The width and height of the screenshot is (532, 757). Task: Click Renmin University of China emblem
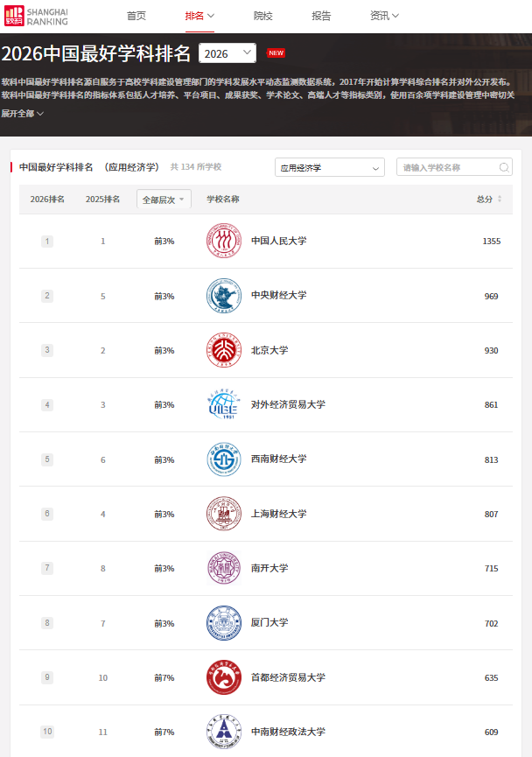223,241
